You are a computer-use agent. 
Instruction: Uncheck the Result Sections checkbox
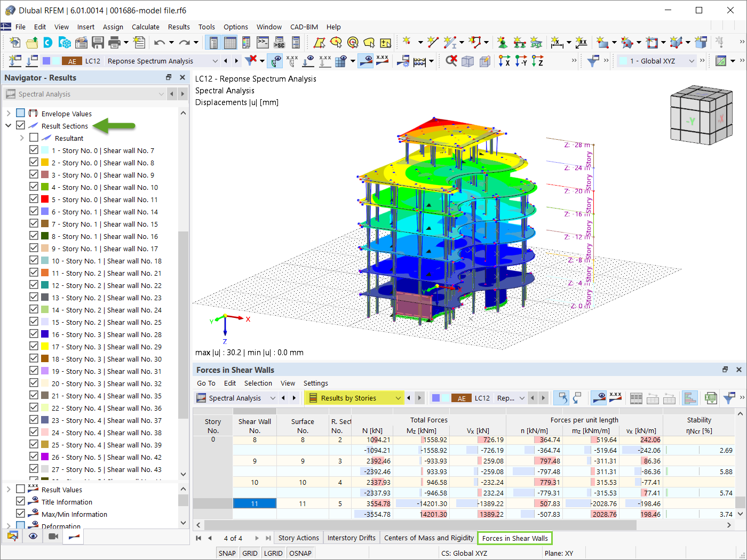point(20,125)
